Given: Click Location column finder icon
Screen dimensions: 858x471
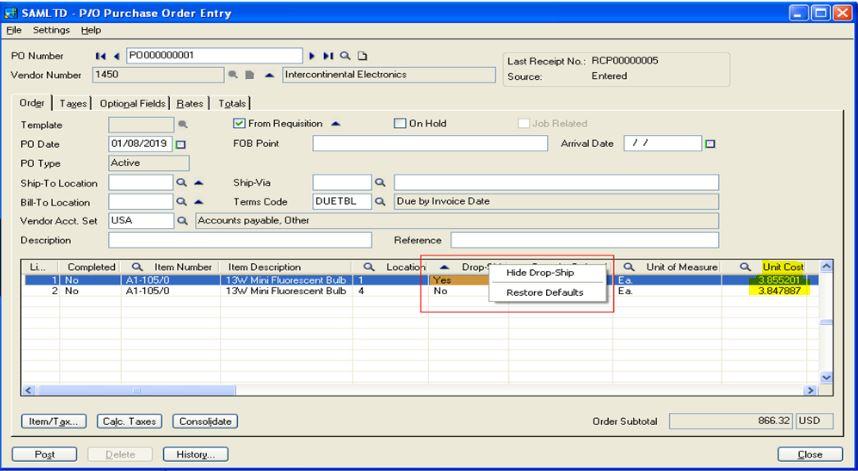Looking at the screenshot, I should (369, 267).
